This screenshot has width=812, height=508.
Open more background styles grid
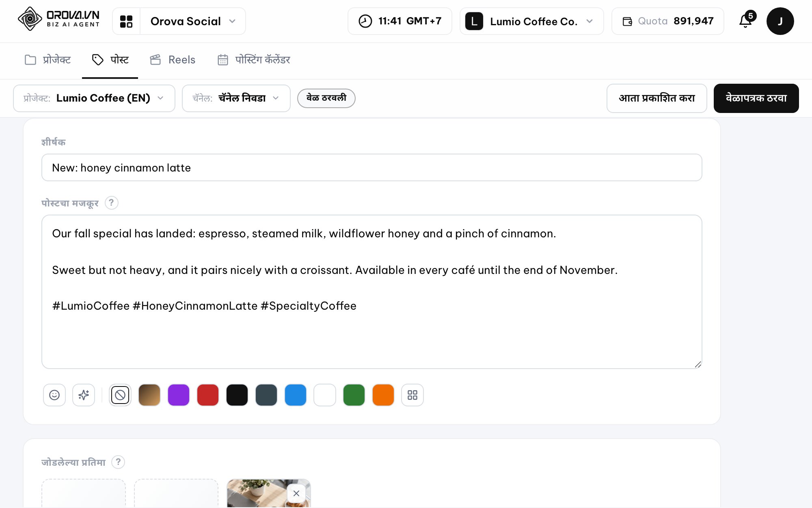pyautogui.click(x=412, y=395)
